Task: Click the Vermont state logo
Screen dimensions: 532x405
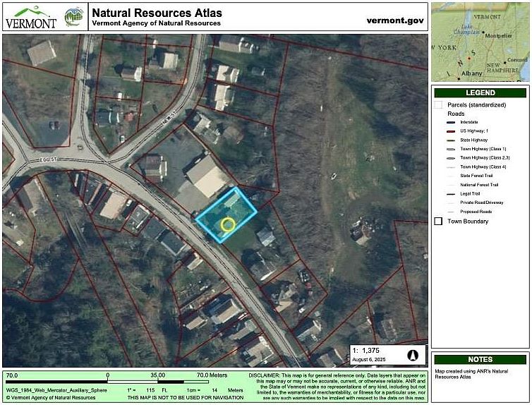Action: pos(31,16)
